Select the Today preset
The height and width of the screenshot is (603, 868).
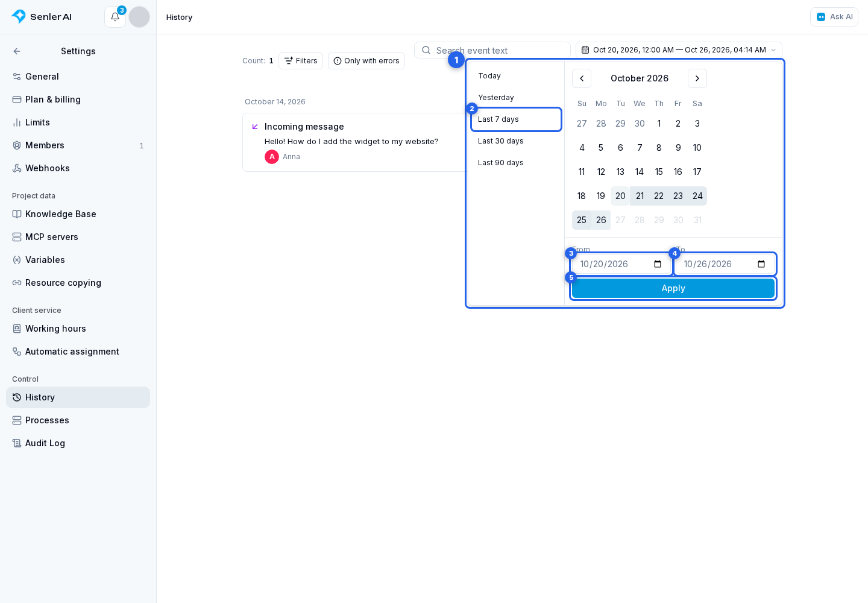click(516, 76)
